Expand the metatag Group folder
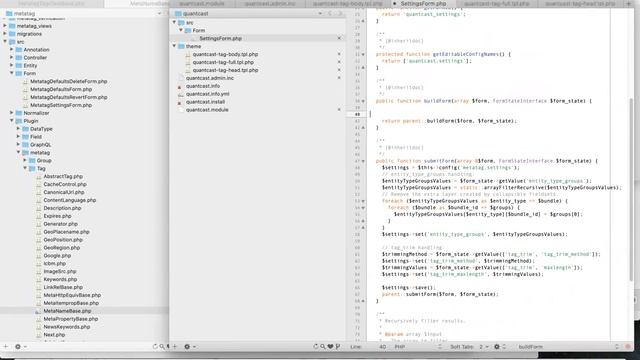Viewport: 640px width, 360px height. click(x=25, y=160)
